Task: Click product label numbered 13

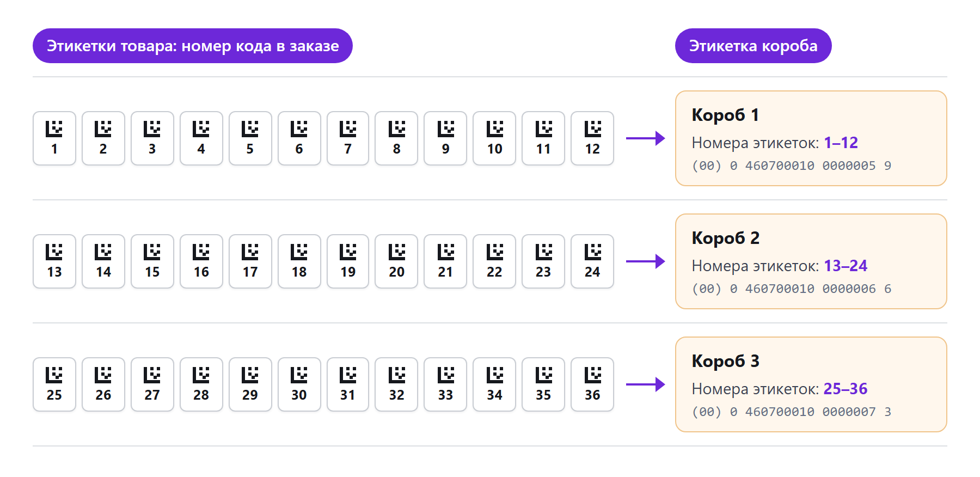Action: tap(54, 261)
